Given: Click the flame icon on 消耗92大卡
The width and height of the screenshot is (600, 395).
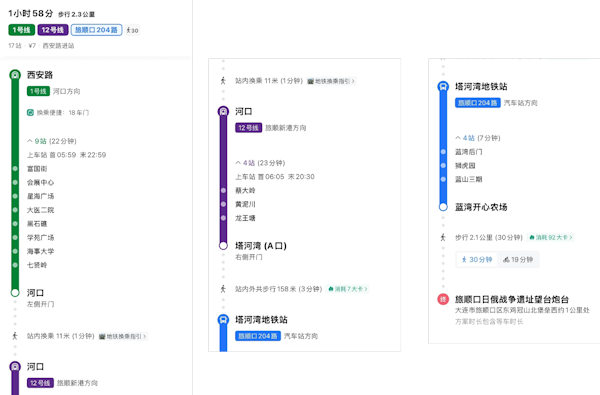Looking at the screenshot, I should tap(532, 237).
